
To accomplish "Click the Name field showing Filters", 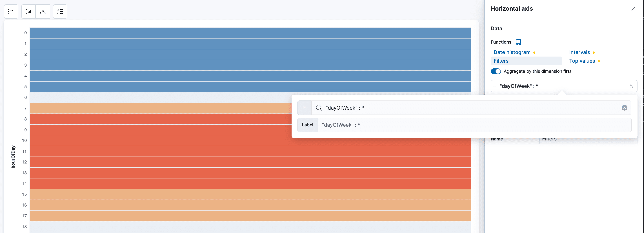I will (587, 139).
